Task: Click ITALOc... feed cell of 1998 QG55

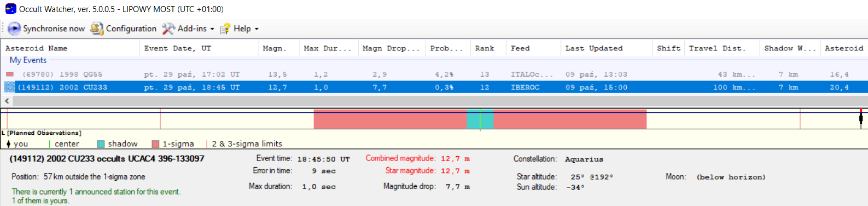Action: click(x=532, y=74)
